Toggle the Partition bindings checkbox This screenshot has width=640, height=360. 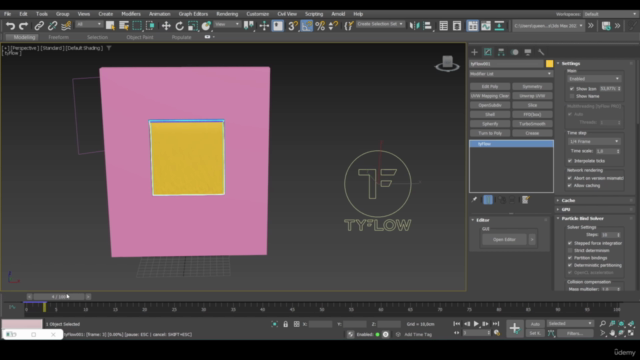coord(570,258)
